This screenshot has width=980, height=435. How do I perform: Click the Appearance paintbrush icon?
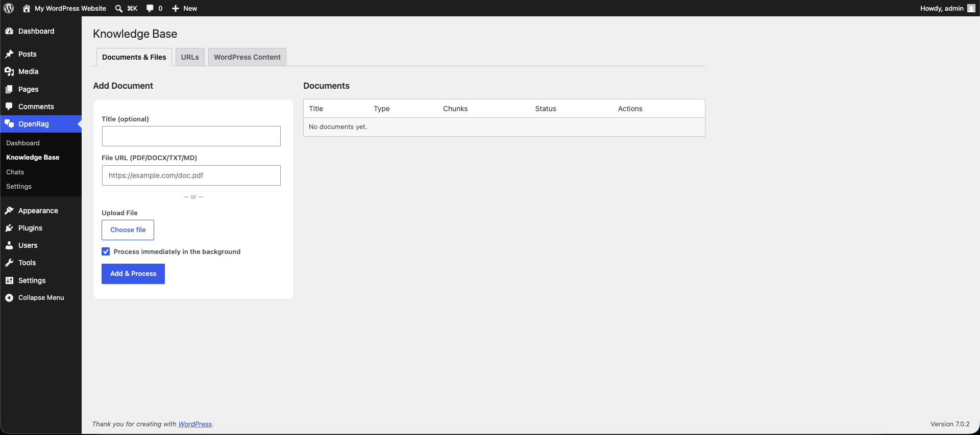tap(9, 211)
